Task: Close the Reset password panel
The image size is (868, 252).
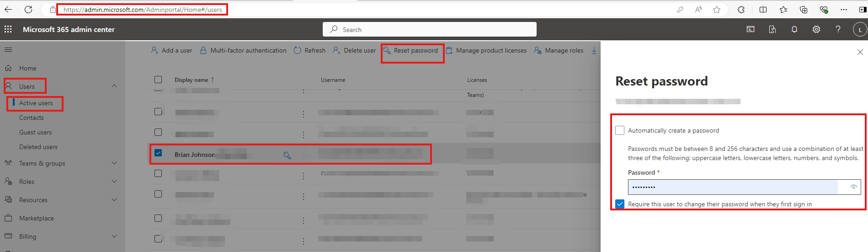Action: point(860,52)
